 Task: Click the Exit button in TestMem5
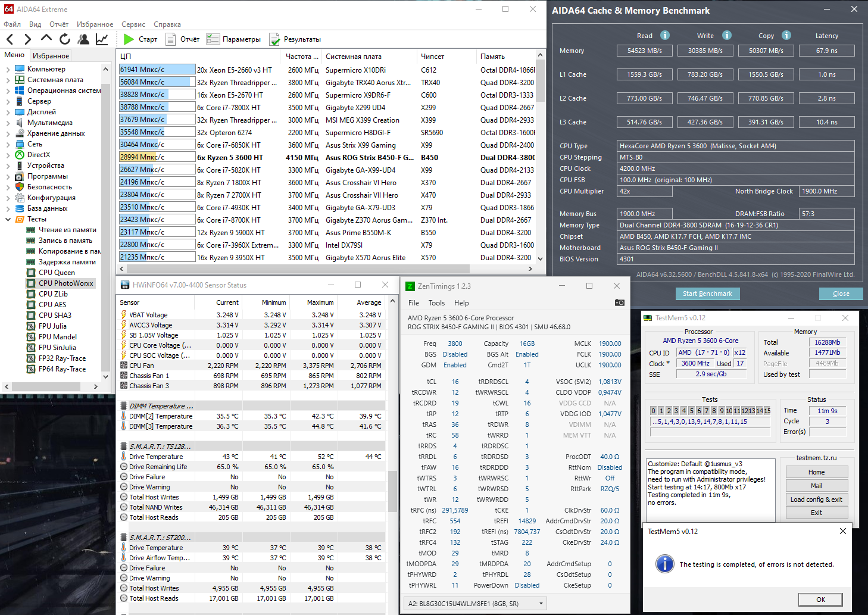point(816,513)
